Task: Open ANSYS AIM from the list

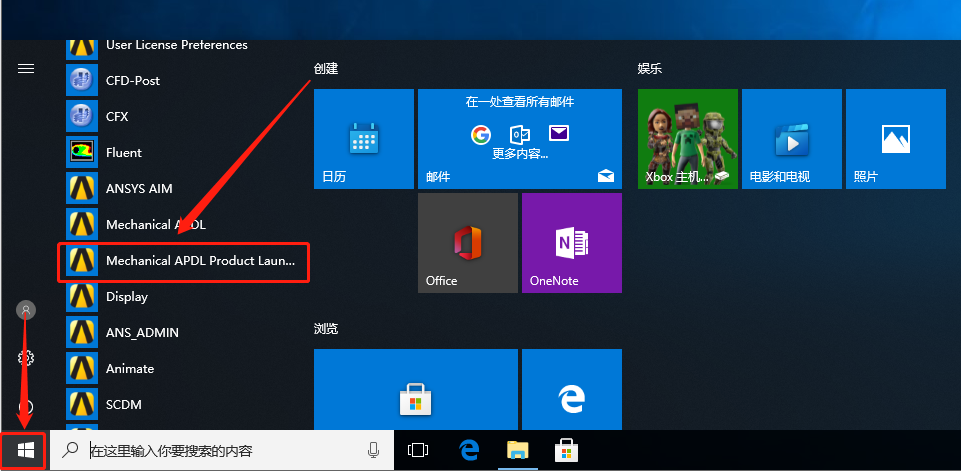Action: tap(184, 188)
